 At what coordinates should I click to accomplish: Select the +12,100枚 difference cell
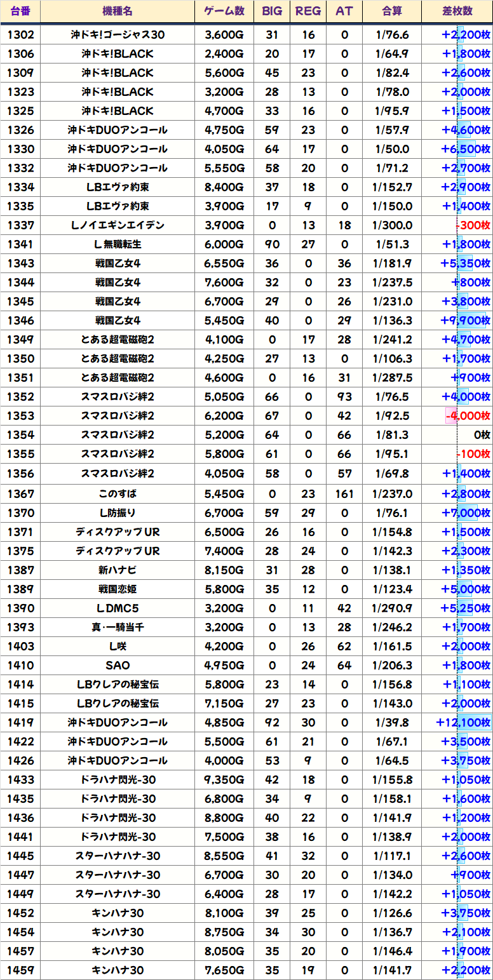click(x=463, y=723)
